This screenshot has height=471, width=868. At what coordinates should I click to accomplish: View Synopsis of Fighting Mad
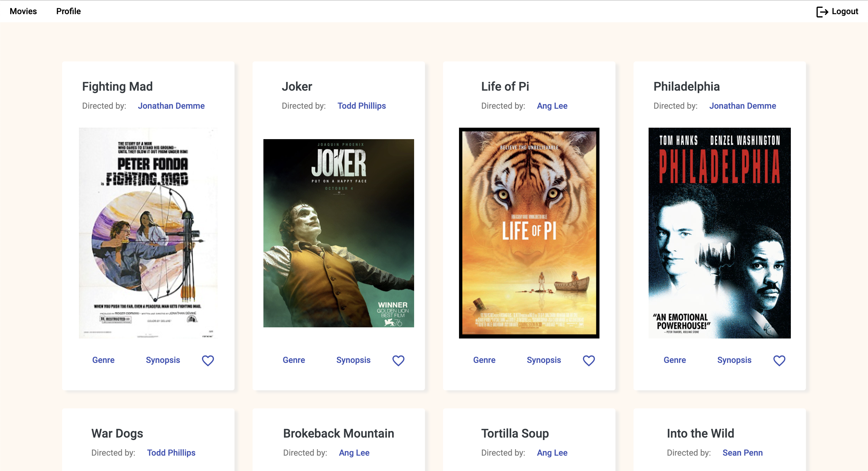163,360
